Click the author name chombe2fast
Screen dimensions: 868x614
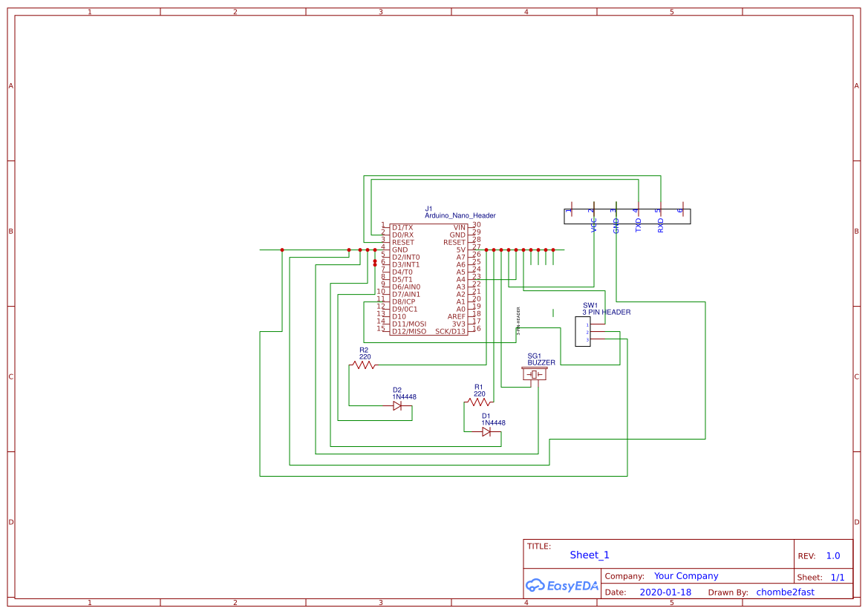pos(786,592)
